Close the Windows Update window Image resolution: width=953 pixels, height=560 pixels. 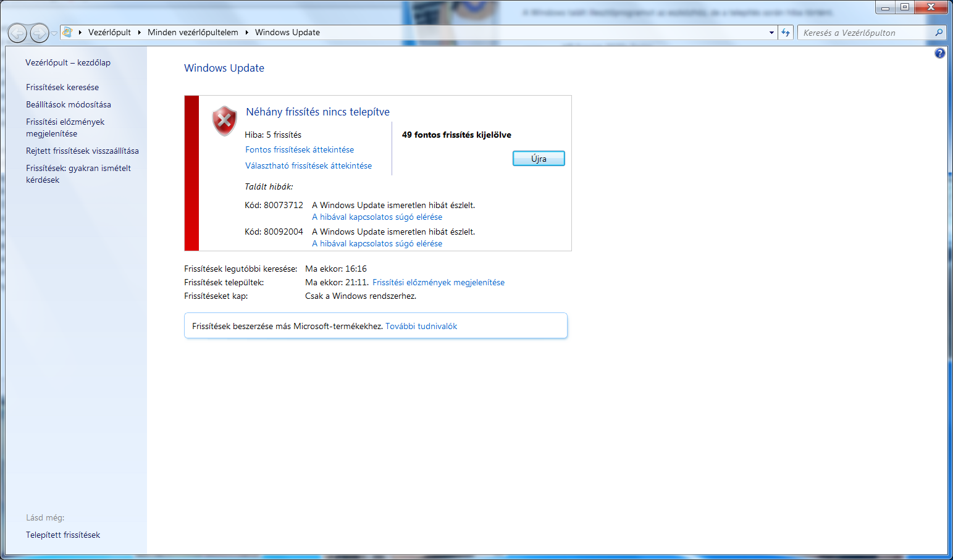pos(931,7)
